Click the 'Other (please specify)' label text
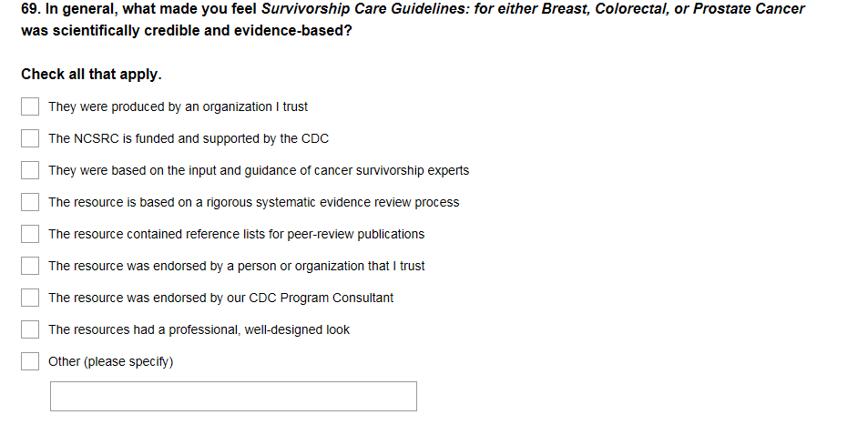This screenshot has height=435, width=868. [x=110, y=362]
